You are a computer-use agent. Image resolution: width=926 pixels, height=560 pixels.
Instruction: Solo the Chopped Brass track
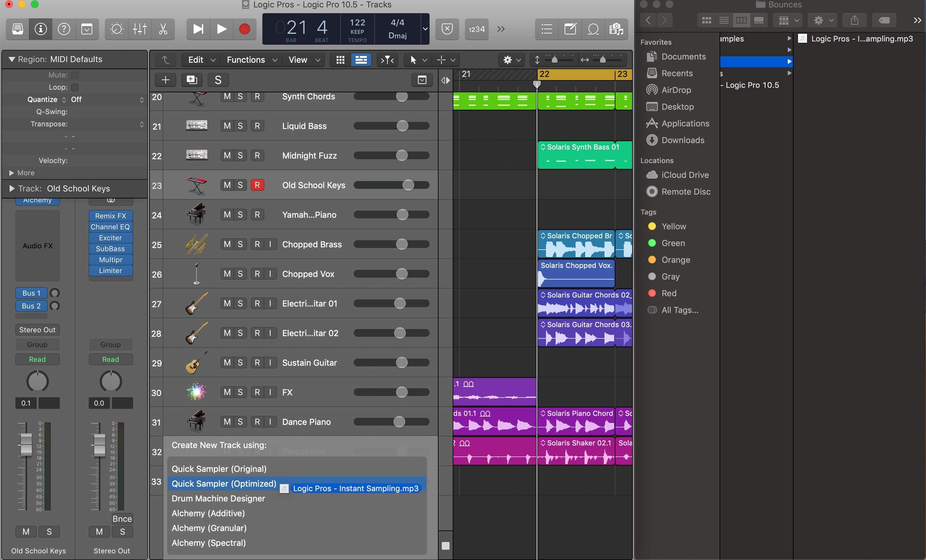[x=240, y=244]
